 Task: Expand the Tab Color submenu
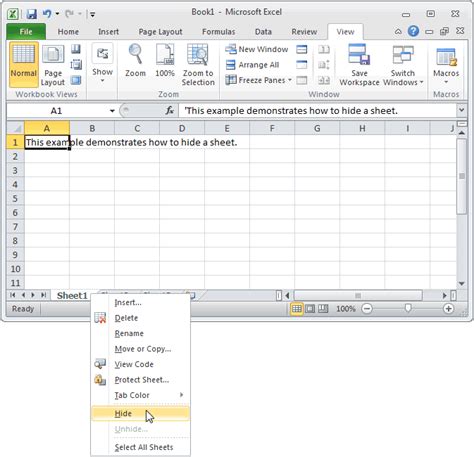(140, 395)
